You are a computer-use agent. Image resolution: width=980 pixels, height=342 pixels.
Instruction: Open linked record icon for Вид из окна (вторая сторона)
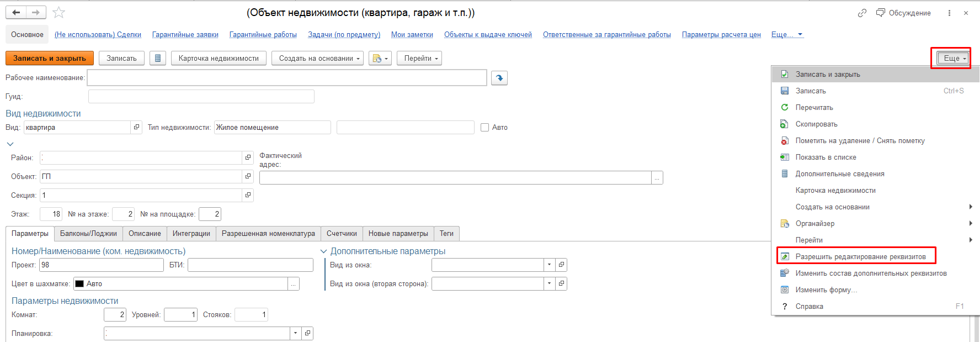point(561,283)
